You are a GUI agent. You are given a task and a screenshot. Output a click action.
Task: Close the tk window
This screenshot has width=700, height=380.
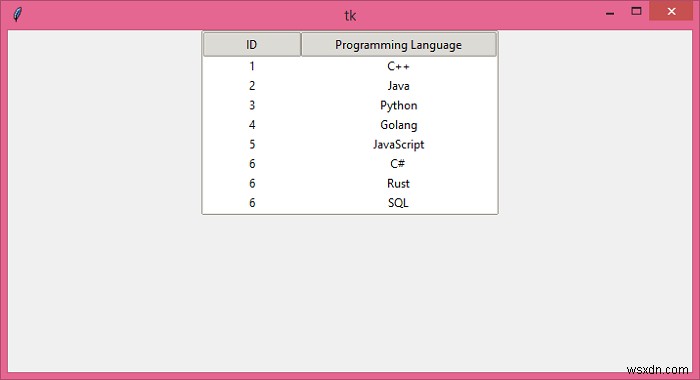671,12
